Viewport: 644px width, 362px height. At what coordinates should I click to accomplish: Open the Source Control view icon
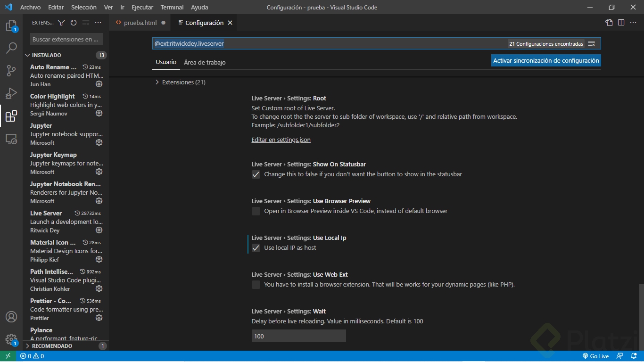[11, 71]
